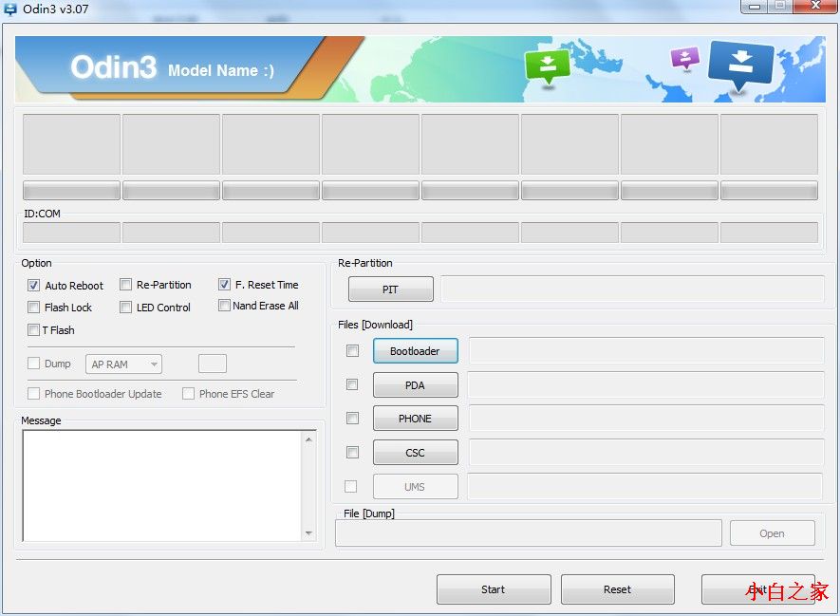The width and height of the screenshot is (840, 616).
Task: Click the PIT file button
Action: pyautogui.click(x=390, y=289)
